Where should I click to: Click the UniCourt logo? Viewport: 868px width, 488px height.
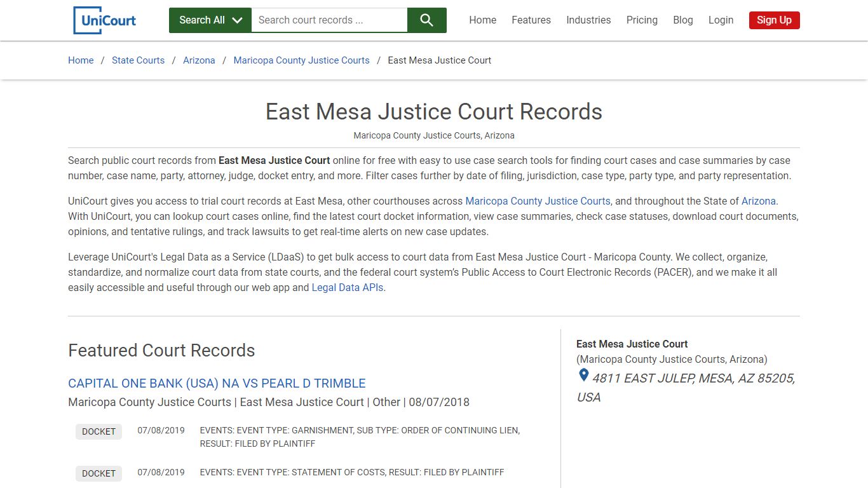(x=105, y=20)
